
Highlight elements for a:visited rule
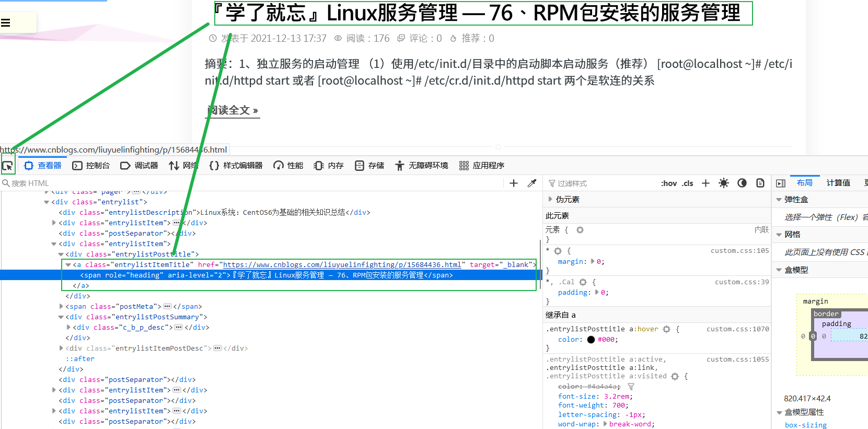point(675,376)
